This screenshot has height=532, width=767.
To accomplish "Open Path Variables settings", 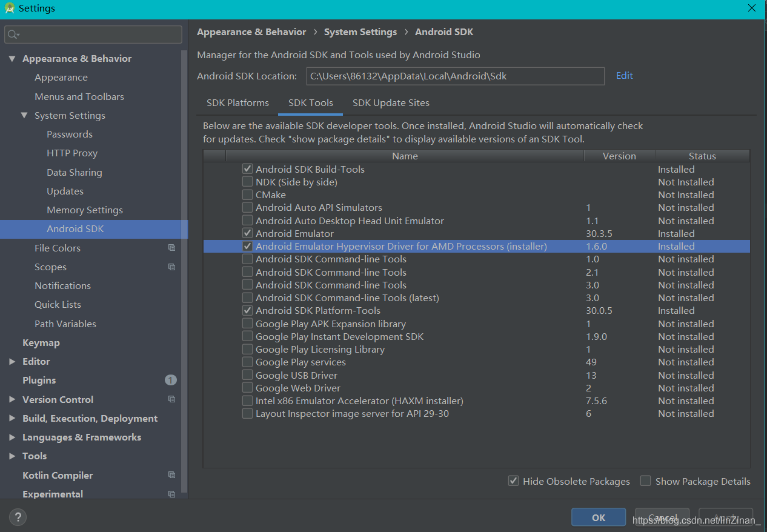I will click(x=65, y=324).
